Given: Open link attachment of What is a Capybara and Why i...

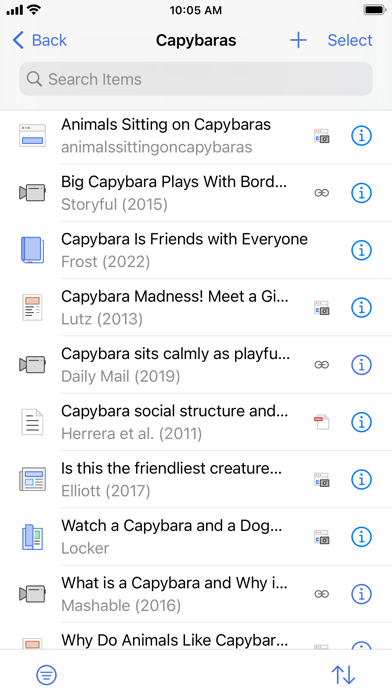Looking at the screenshot, I should click(321, 593).
